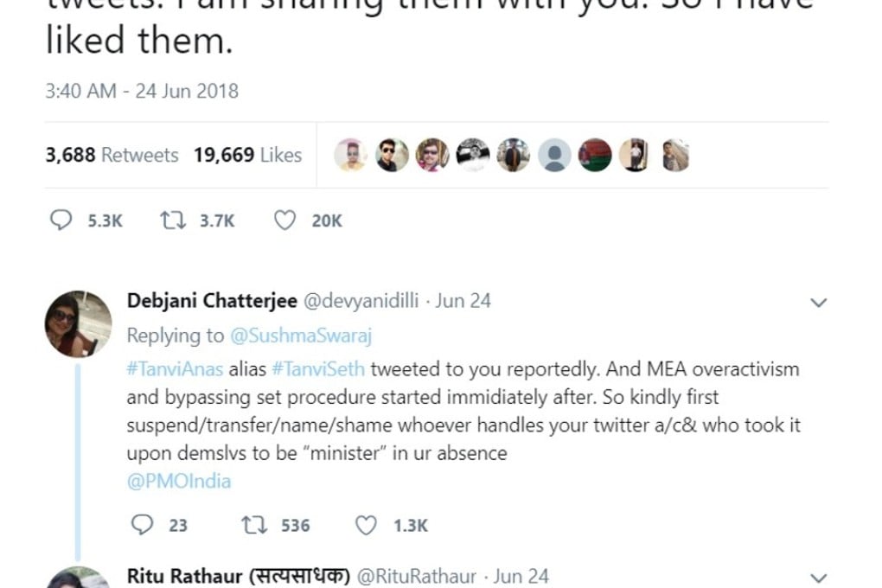Open the @PMOIndia mention
The image size is (882, 588).
tap(179, 482)
